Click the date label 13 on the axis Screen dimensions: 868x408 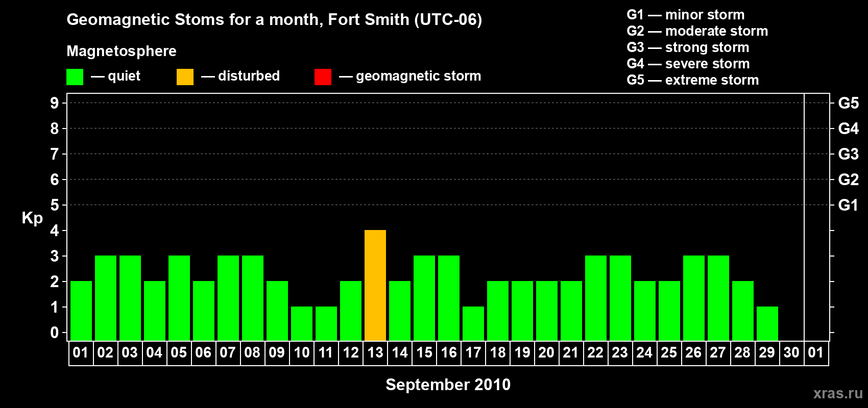[x=375, y=352]
